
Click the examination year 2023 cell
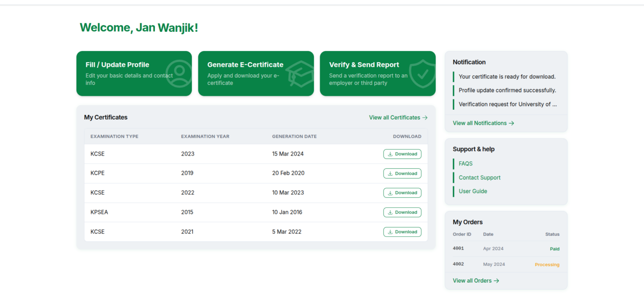pos(188,154)
